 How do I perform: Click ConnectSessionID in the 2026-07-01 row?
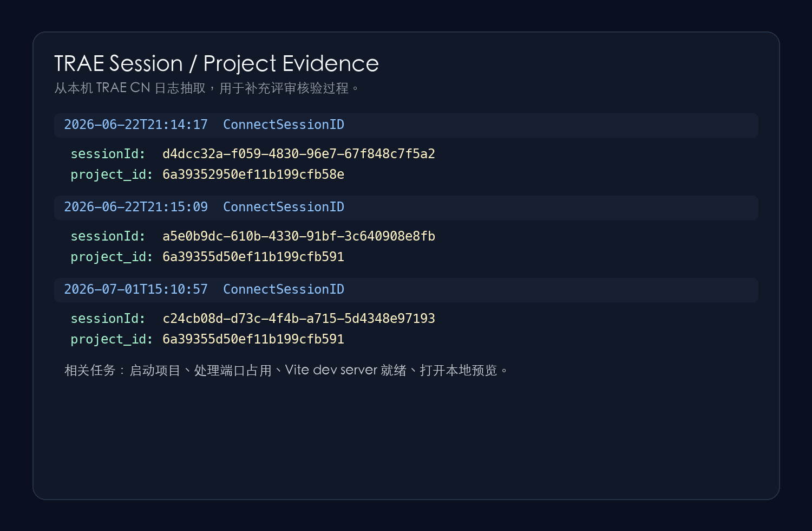point(284,289)
